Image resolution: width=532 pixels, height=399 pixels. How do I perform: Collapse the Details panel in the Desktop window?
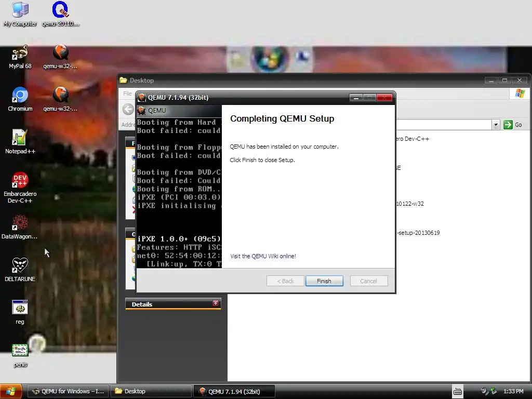[216, 303]
